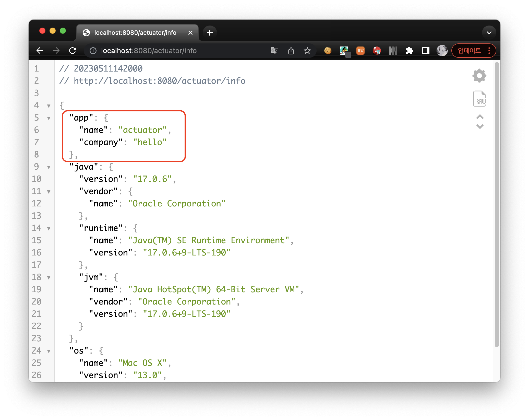Collapse the "runtime" object on line 14

click(49, 229)
